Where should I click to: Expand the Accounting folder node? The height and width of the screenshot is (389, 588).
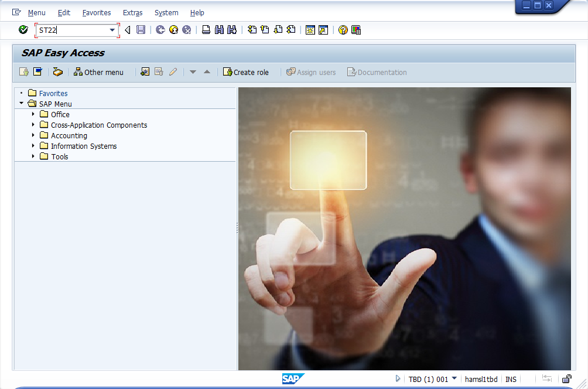33,135
